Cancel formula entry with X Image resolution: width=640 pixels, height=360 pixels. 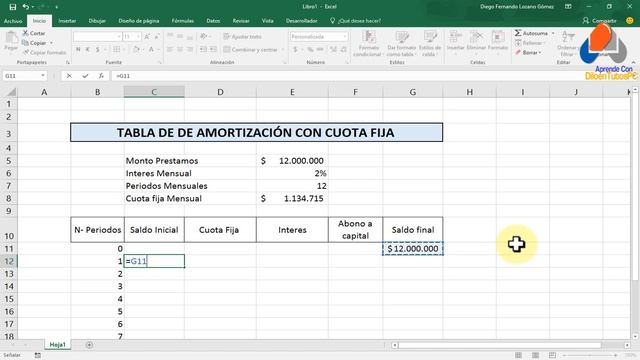pos(69,76)
